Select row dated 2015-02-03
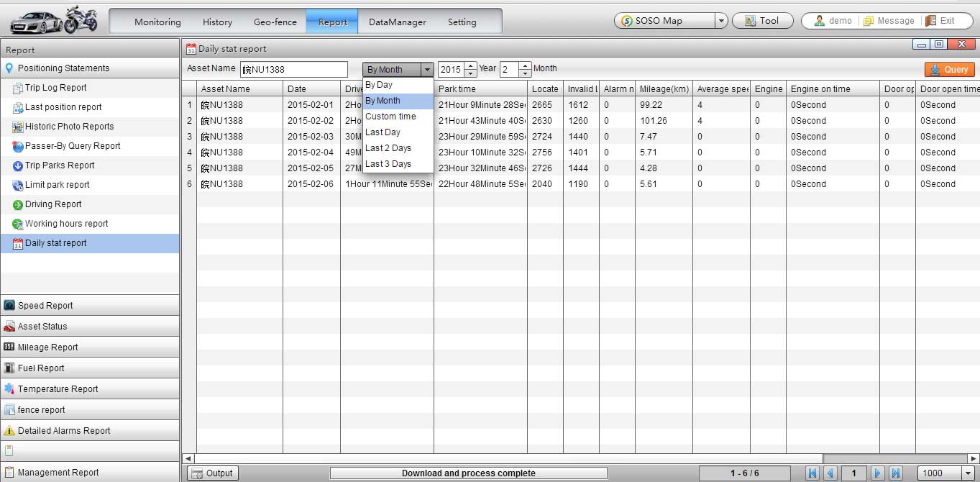 580,137
